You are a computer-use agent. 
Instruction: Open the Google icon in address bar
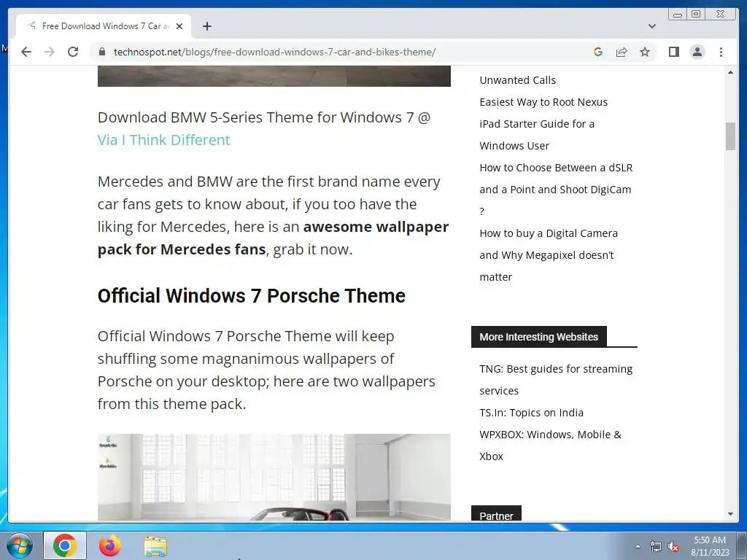pyautogui.click(x=598, y=52)
